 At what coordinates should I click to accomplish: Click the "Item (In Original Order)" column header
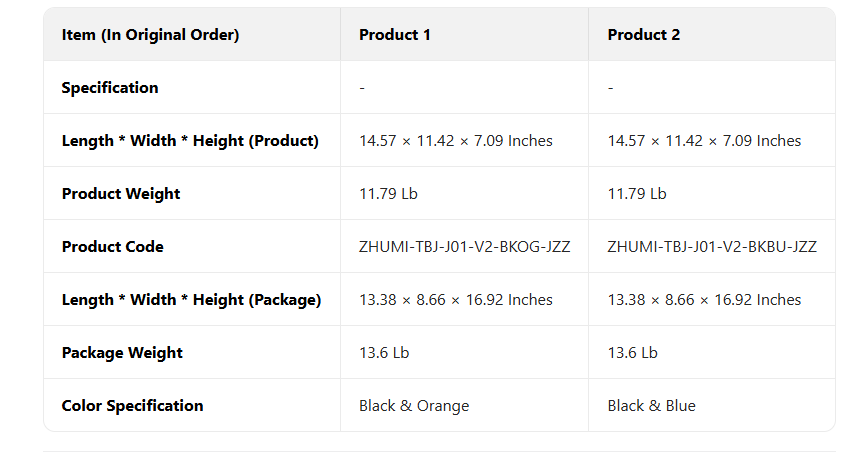pyautogui.click(x=150, y=35)
